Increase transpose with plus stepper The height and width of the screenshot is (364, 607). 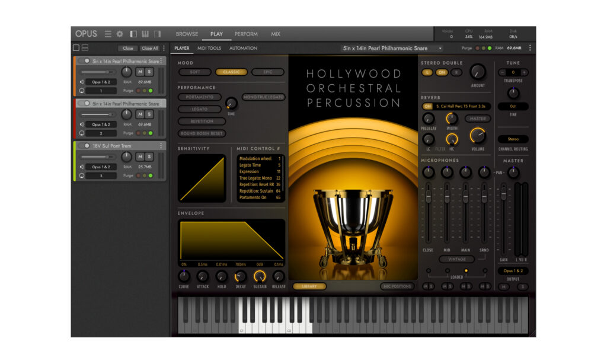click(x=524, y=72)
